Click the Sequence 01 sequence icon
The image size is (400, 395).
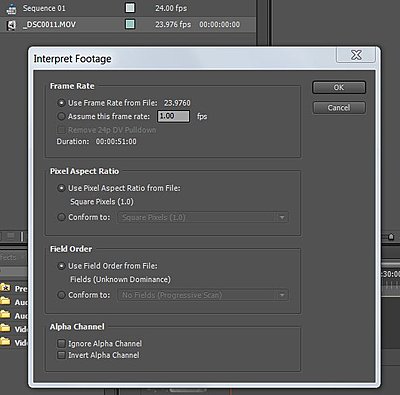tap(11, 9)
